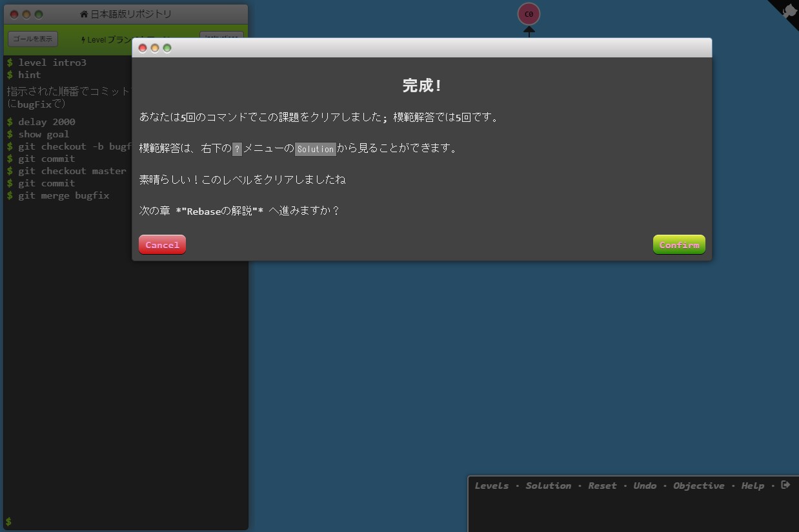Click the partially hidden Instructions button

[221, 36]
